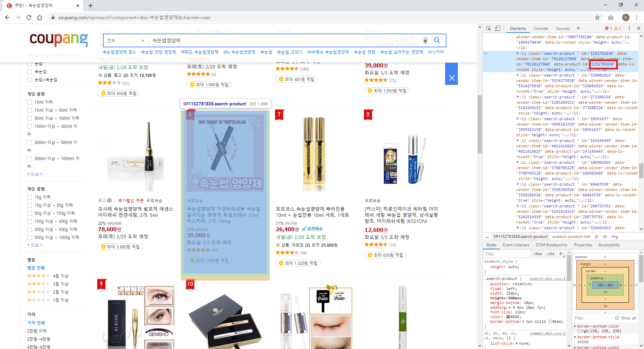Click the camera extension icon
644x349 pixels.
pyautogui.click(x=611, y=17)
